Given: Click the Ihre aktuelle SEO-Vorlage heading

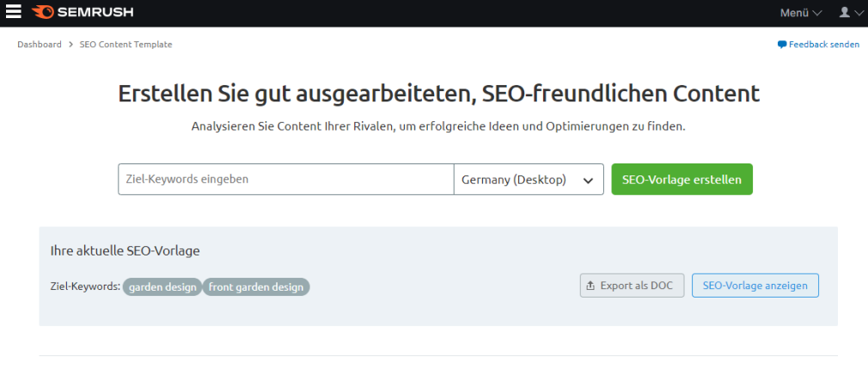Looking at the screenshot, I should 125,251.
